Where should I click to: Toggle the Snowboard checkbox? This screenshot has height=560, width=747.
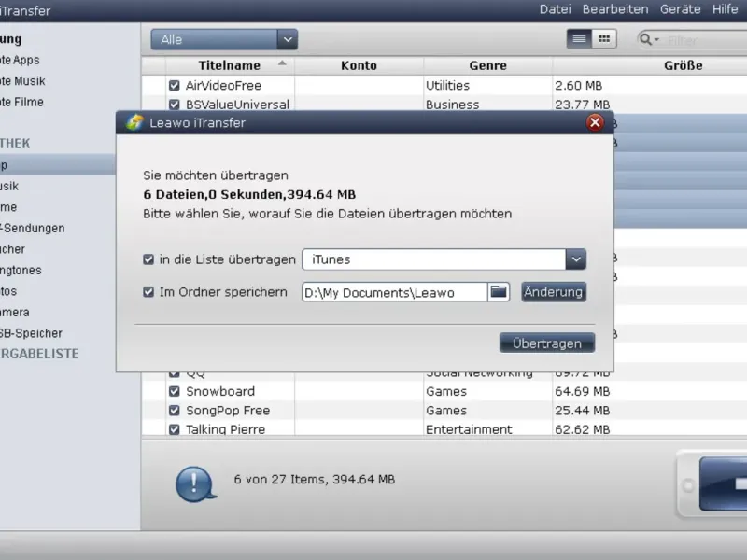coord(175,391)
